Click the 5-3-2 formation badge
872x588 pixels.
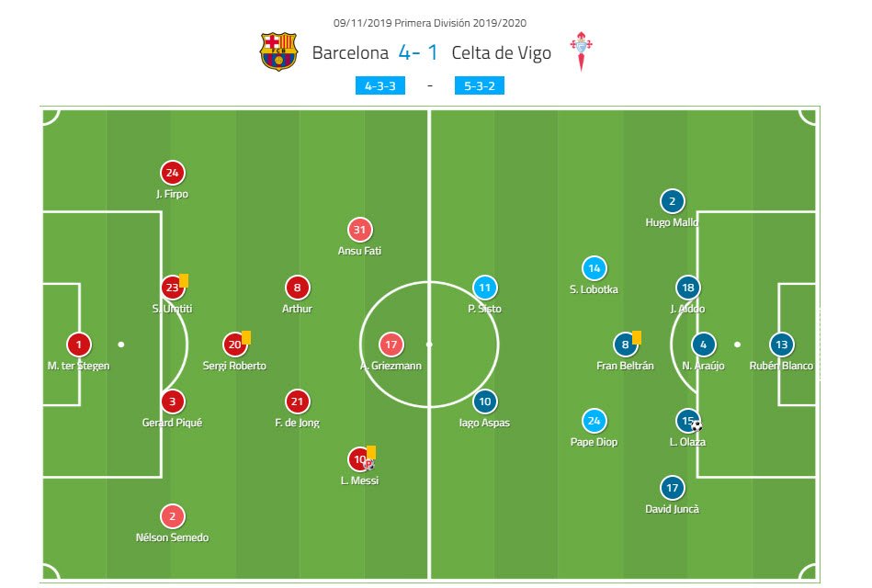pyautogui.click(x=479, y=86)
